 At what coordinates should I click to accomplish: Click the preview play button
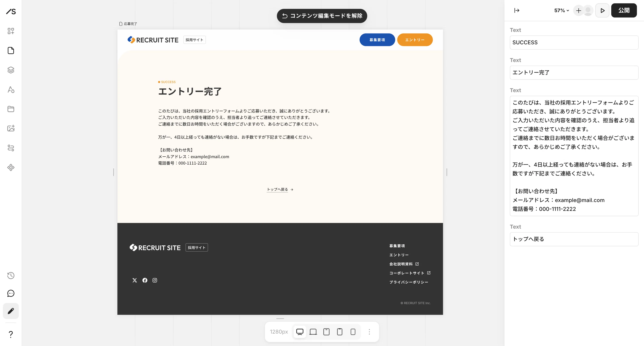[602, 10]
